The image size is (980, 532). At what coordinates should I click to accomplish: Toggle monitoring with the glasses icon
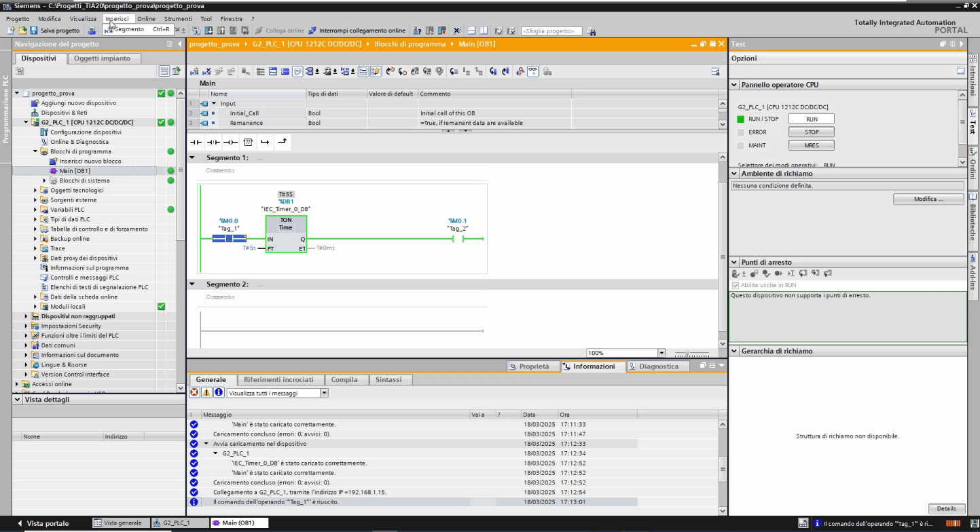[533, 71]
